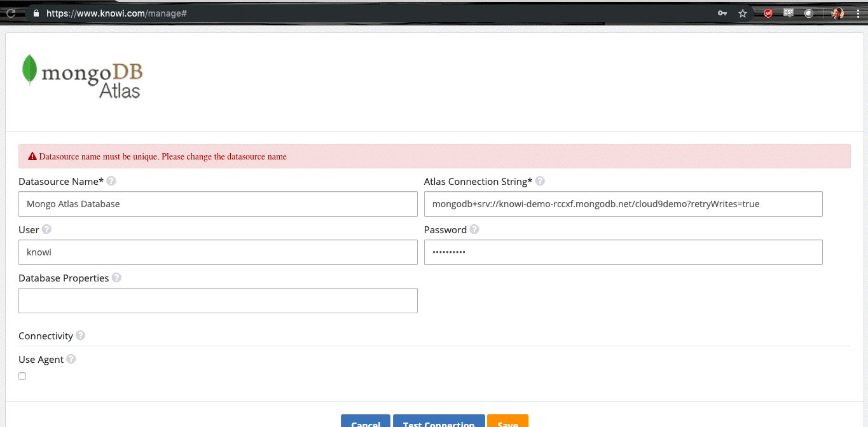The image size is (868, 427).
Task: Click the Cancel button
Action: click(366, 421)
